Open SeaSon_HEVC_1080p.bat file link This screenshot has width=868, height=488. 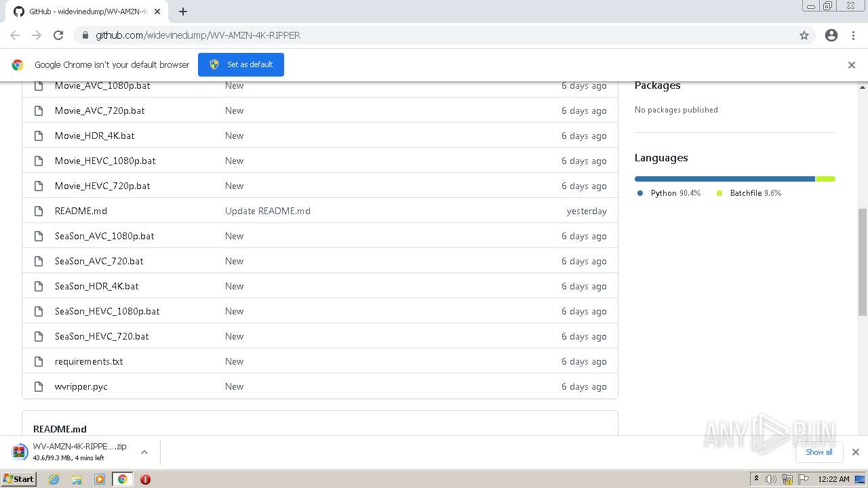click(107, 311)
